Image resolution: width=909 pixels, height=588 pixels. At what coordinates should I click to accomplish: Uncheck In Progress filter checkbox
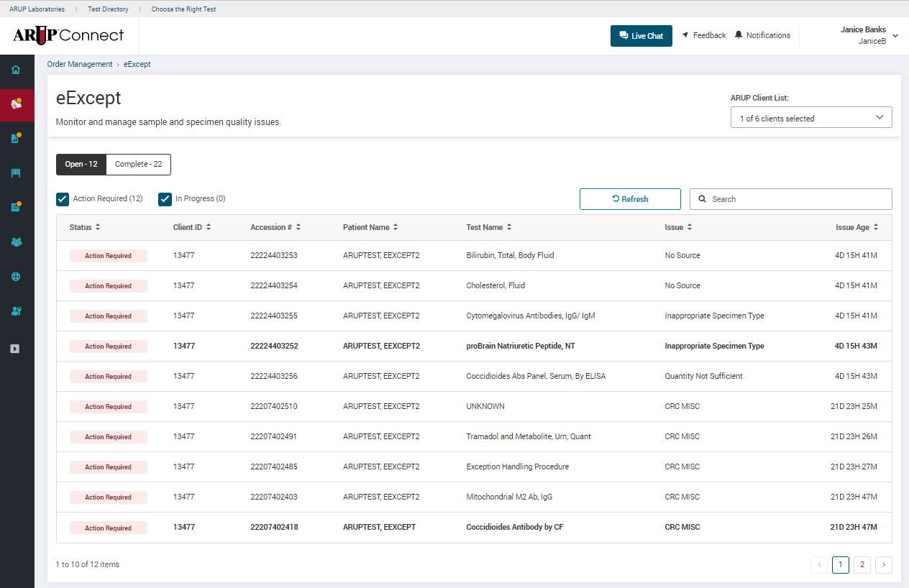(x=165, y=199)
